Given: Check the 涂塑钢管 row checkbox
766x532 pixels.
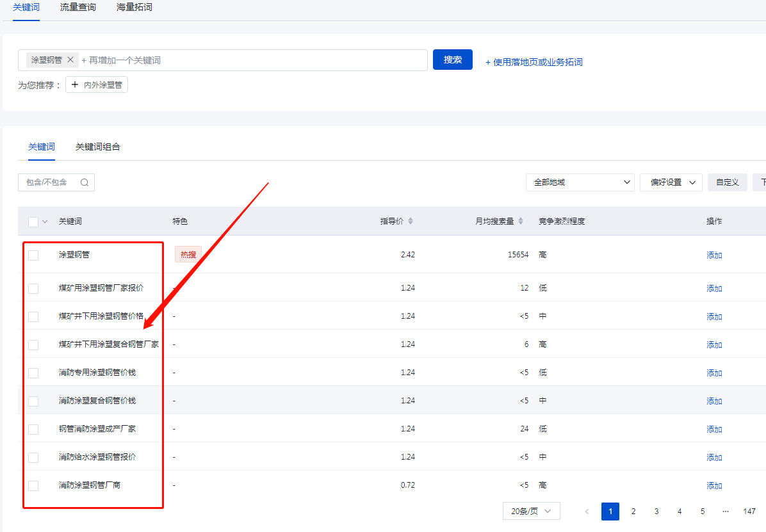Looking at the screenshot, I should point(33,255).
